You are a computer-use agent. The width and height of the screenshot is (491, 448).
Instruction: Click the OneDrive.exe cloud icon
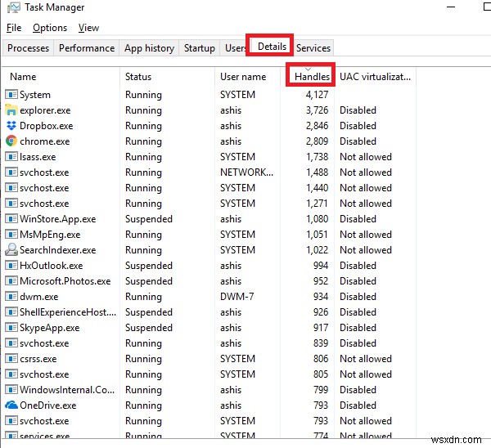[11, 405]
